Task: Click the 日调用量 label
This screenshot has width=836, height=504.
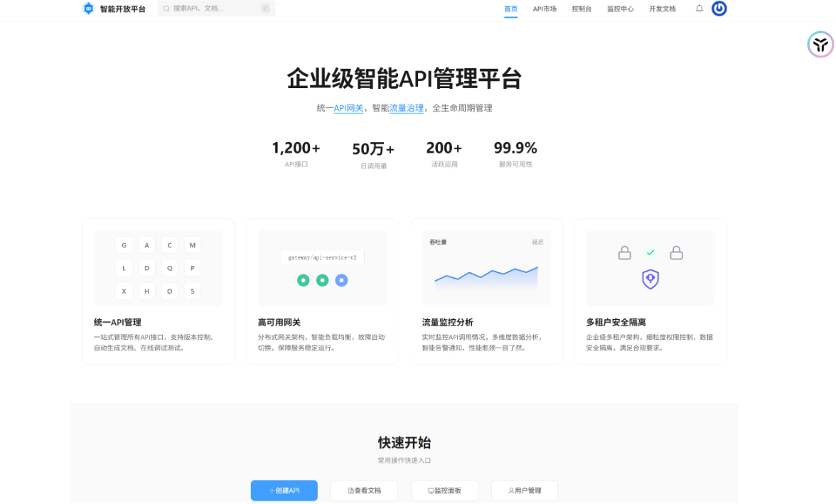Action: click(x=373, y=166)
